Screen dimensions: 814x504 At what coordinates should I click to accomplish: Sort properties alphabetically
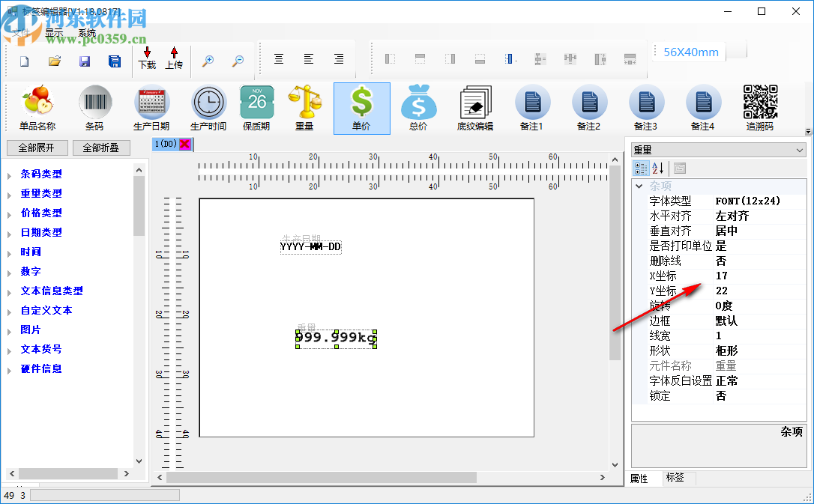tap(658, 168)
